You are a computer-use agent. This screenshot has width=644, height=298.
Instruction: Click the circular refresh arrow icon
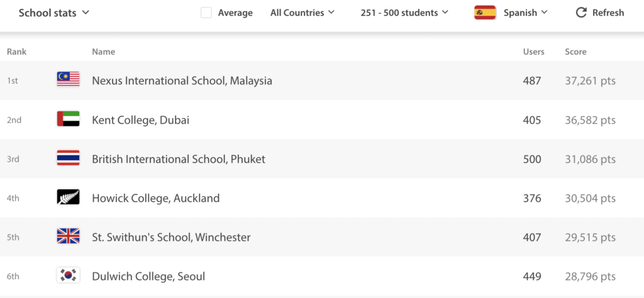[x=581, y=13]
